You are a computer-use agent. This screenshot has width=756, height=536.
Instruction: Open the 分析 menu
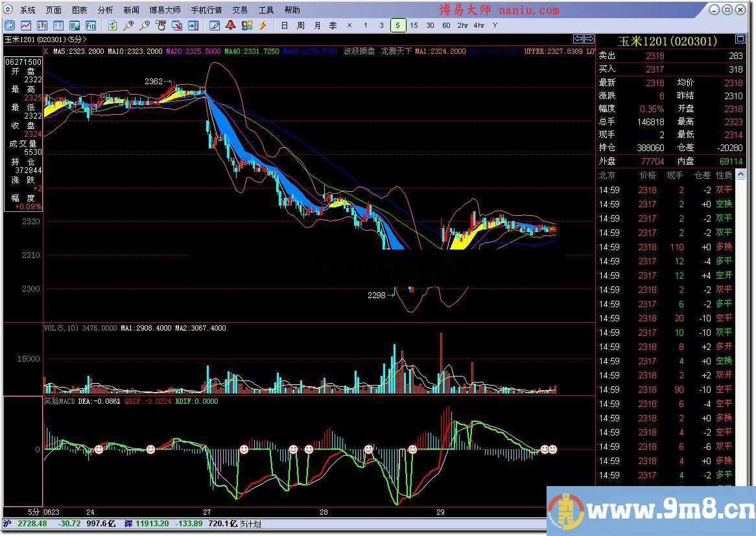pos(105,10)
